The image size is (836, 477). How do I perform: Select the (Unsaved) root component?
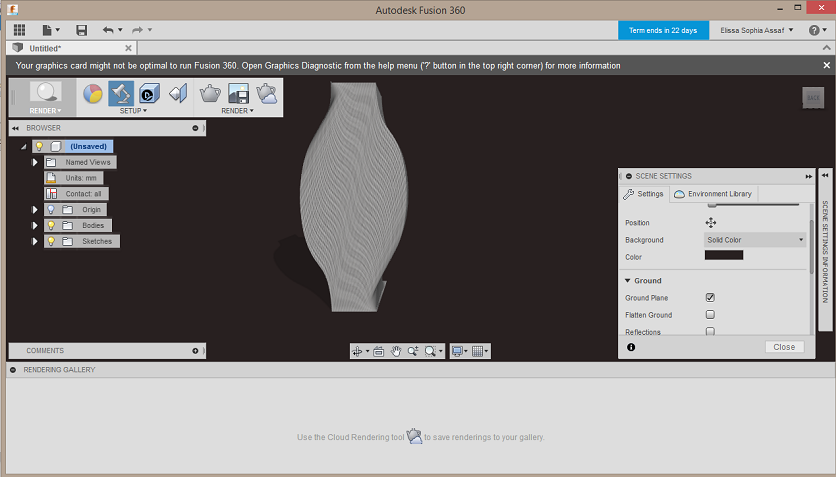89,146
